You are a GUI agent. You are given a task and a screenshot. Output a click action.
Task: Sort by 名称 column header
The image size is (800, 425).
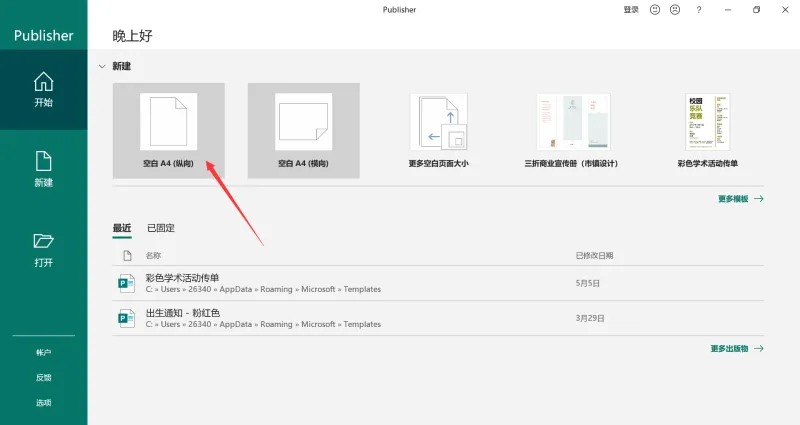[153, 256]
